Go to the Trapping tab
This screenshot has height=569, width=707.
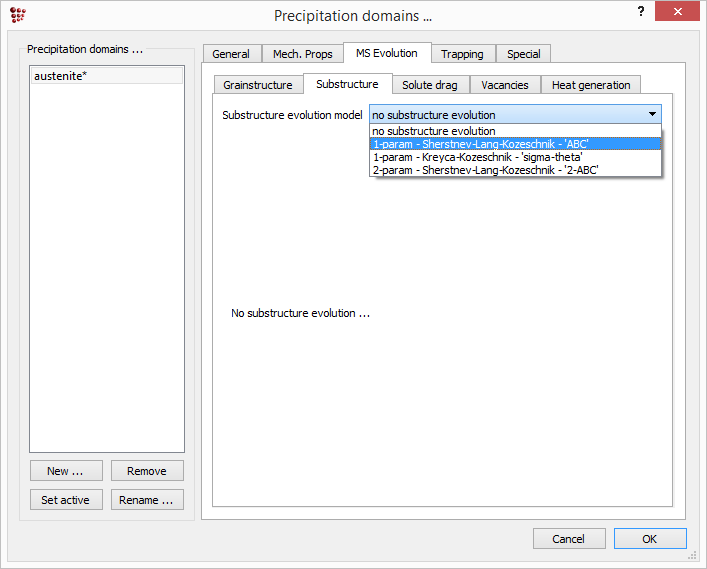(462, 54)
